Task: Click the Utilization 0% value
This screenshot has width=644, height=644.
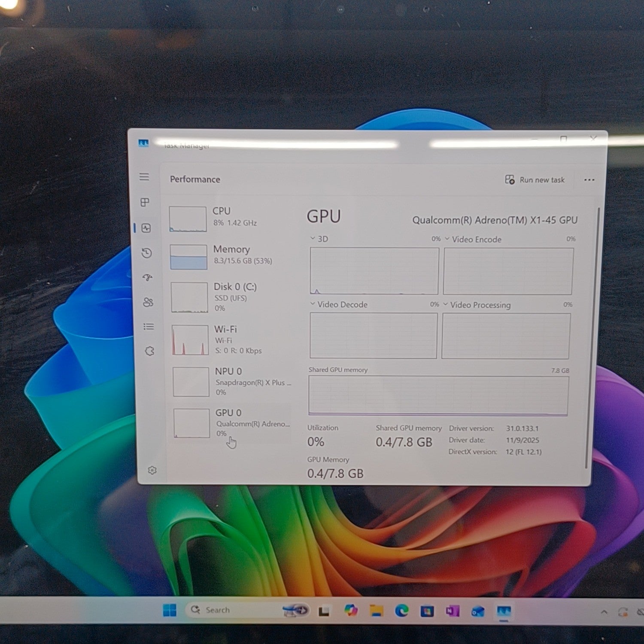Action: [316, 442]
